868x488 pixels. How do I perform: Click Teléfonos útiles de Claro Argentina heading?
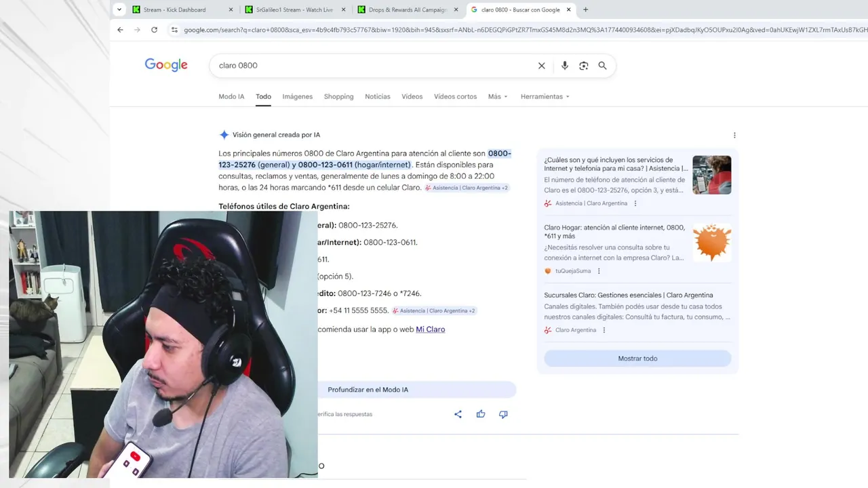(284, 206)
